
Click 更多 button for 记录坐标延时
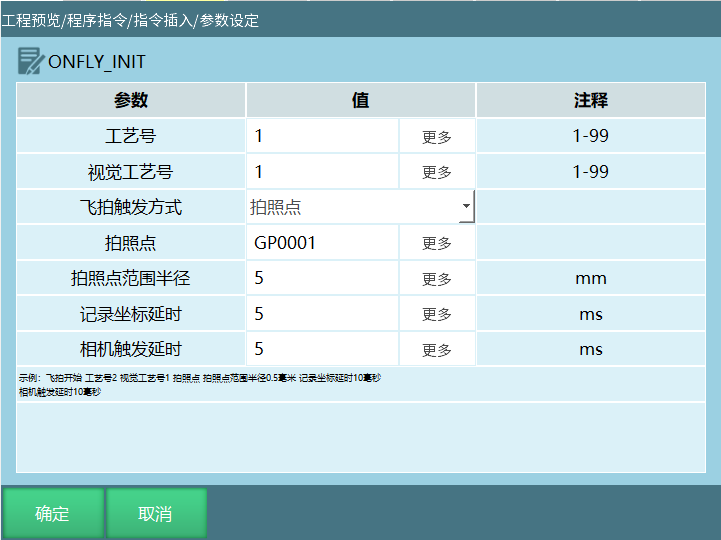coord(437,314)
